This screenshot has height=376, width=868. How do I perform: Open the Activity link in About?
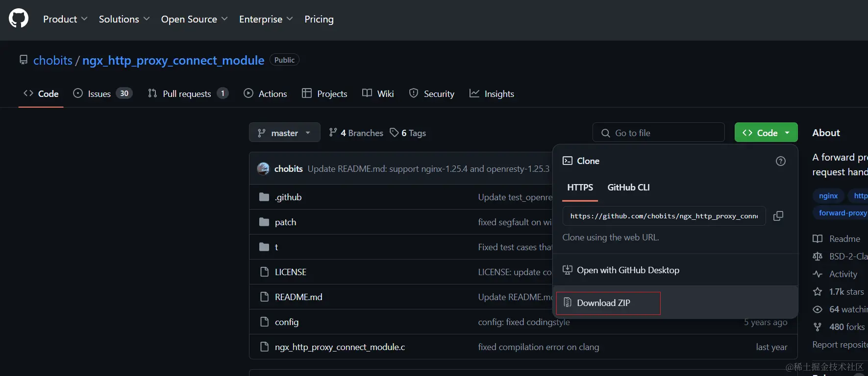click(x=835, y=274)
